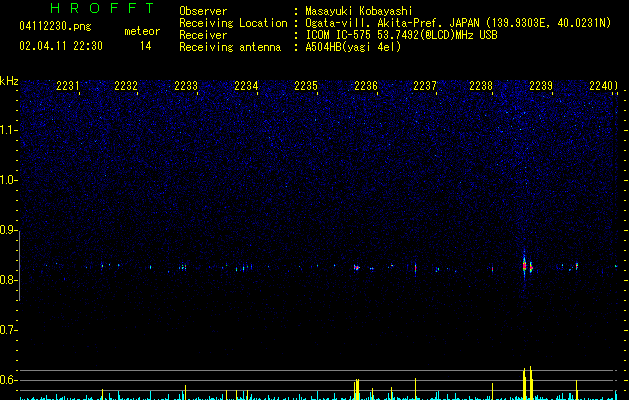Click the 1.0 kHz axis label

(x=8, y=180)
